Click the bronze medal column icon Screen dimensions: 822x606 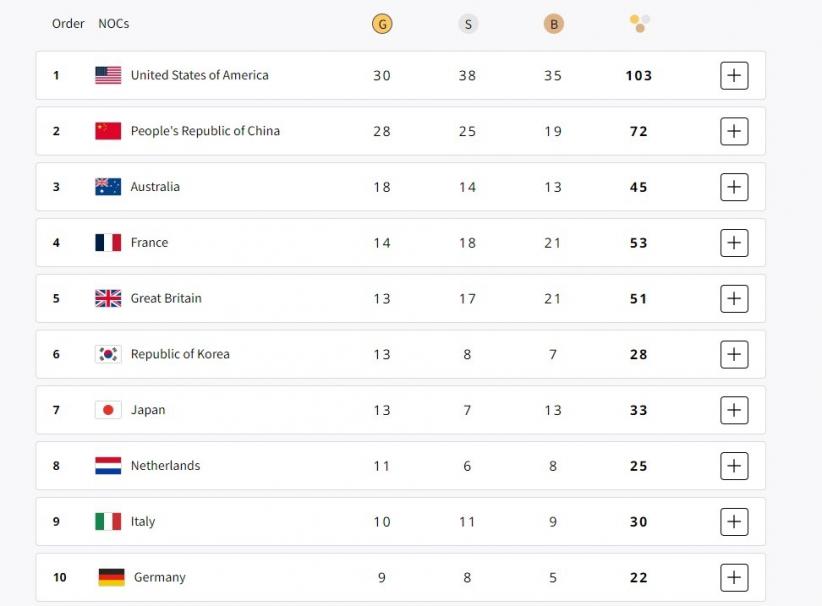coord(553,24)
